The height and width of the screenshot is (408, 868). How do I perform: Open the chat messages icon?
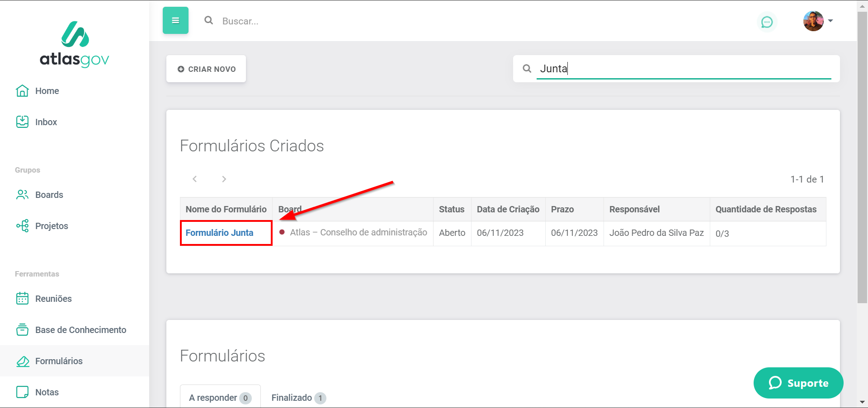(x=767, y=22)
